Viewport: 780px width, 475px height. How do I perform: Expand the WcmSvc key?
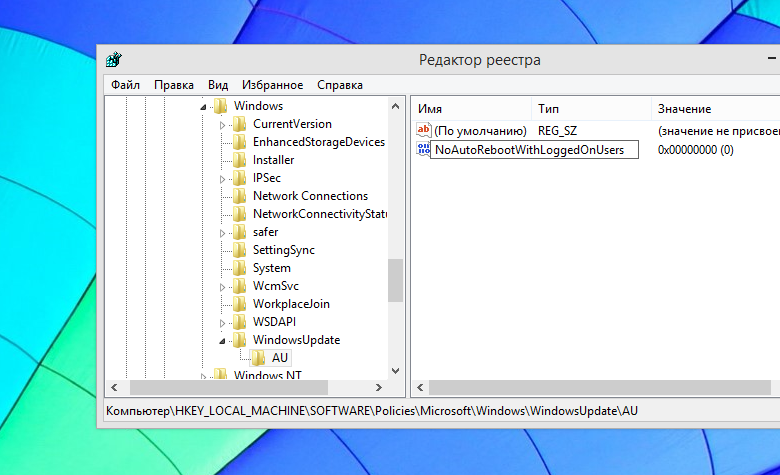point(222,287)
